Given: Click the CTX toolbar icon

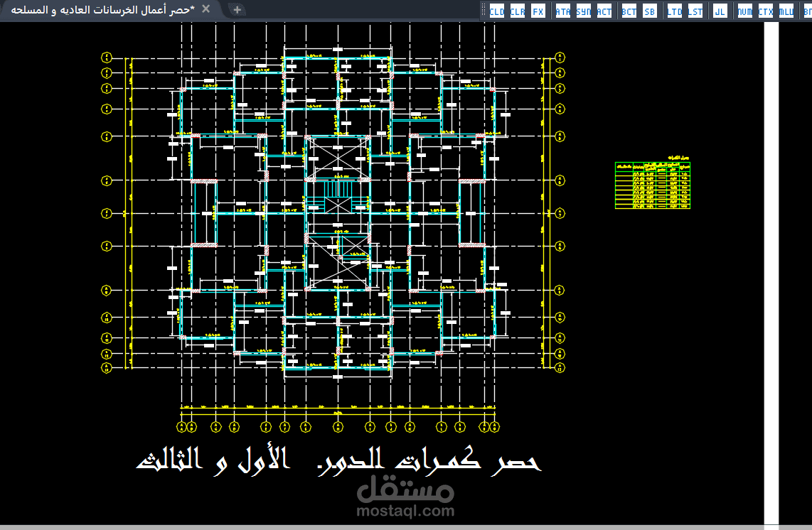Looking at the screenshot, I should tap(766, 11).
